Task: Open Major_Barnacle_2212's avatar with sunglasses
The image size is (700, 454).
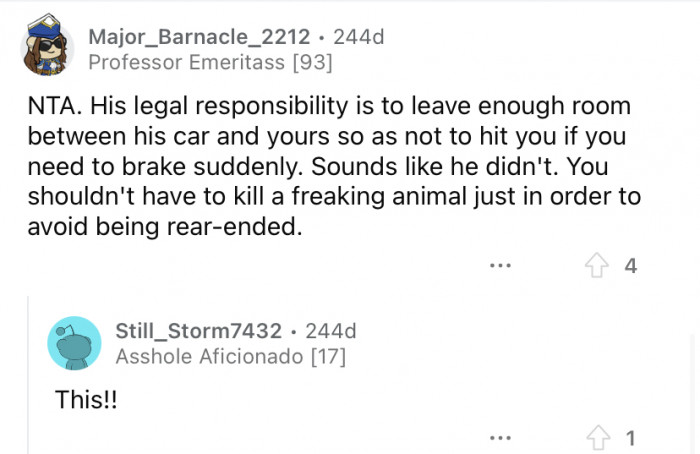Action: (47, 50)
